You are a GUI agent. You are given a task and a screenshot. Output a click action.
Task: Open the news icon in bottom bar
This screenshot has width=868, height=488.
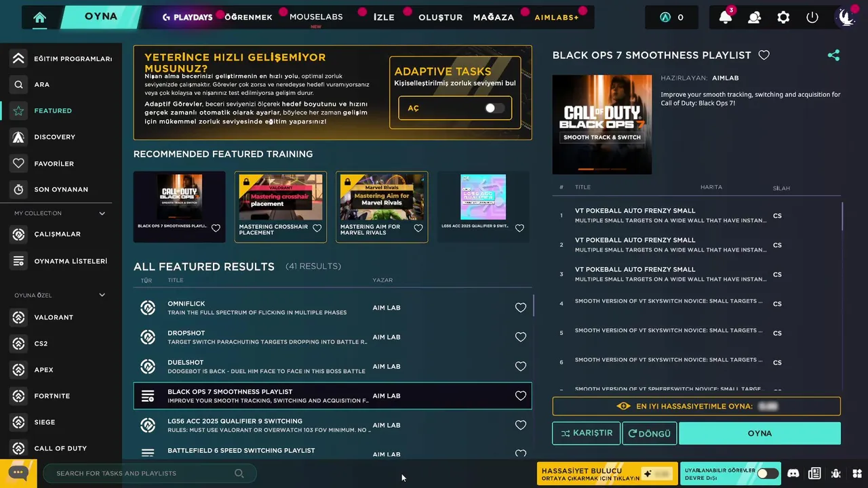coord(814,474)
